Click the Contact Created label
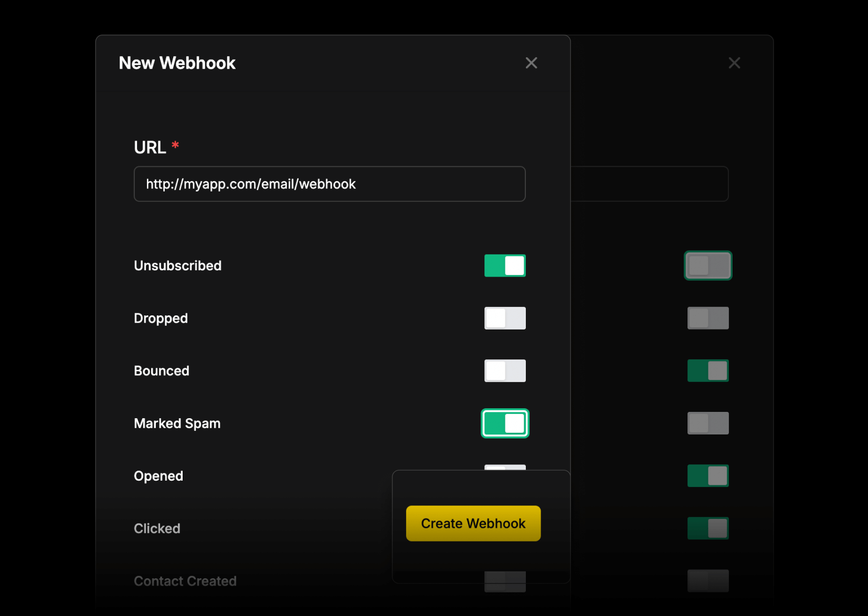Screen dimensions: 868x616 tap(185, 581)
